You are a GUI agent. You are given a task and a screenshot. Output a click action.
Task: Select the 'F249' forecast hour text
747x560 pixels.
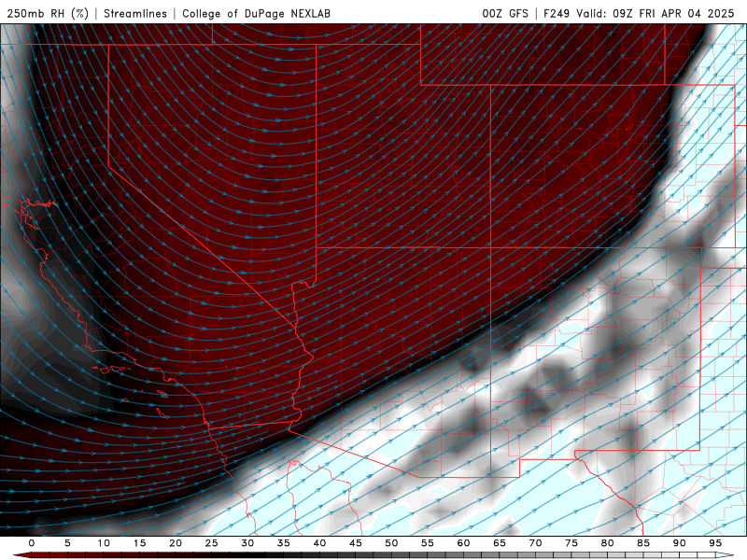tap(557, 13)
